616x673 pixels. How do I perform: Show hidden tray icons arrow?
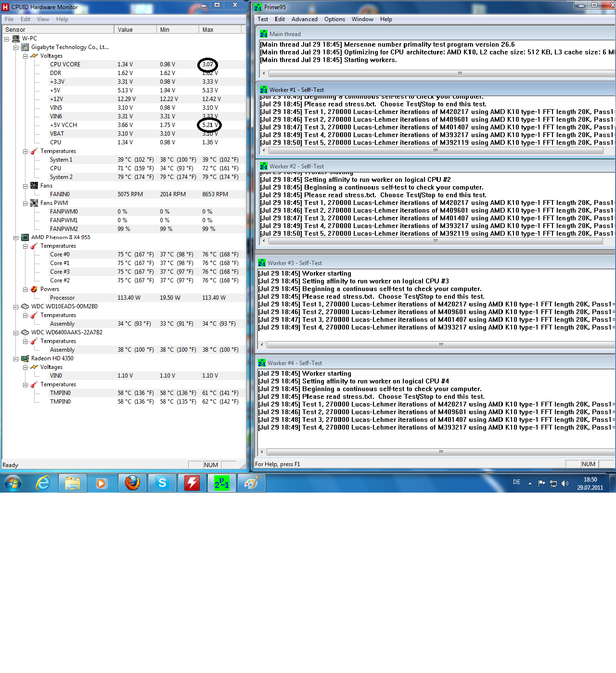pos(530,483)
